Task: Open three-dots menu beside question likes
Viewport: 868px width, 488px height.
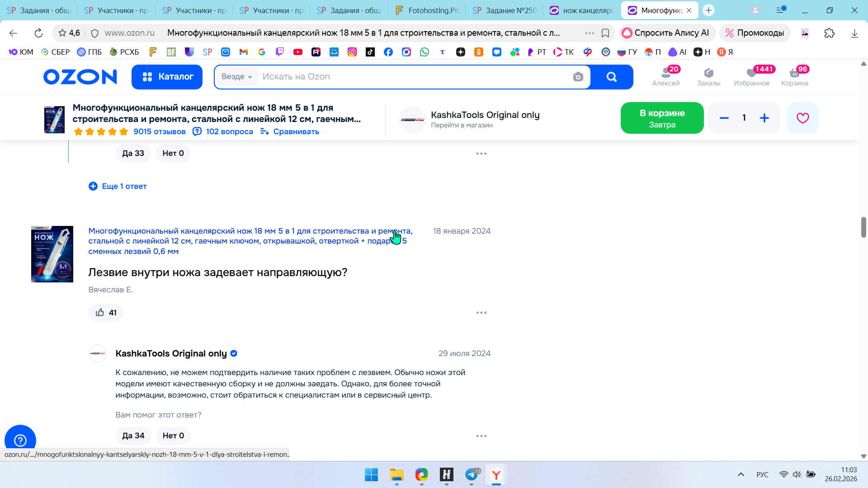Action: tap(481, 313)
